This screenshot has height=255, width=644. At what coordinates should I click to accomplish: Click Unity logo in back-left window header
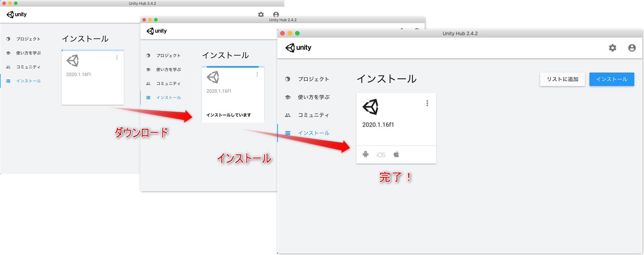[x=16, y=15]
